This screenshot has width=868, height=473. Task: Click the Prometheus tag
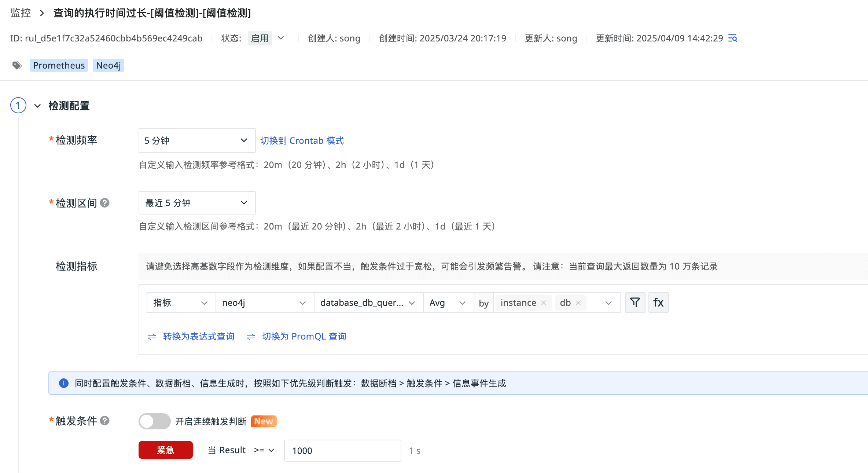tap(59, 65)
